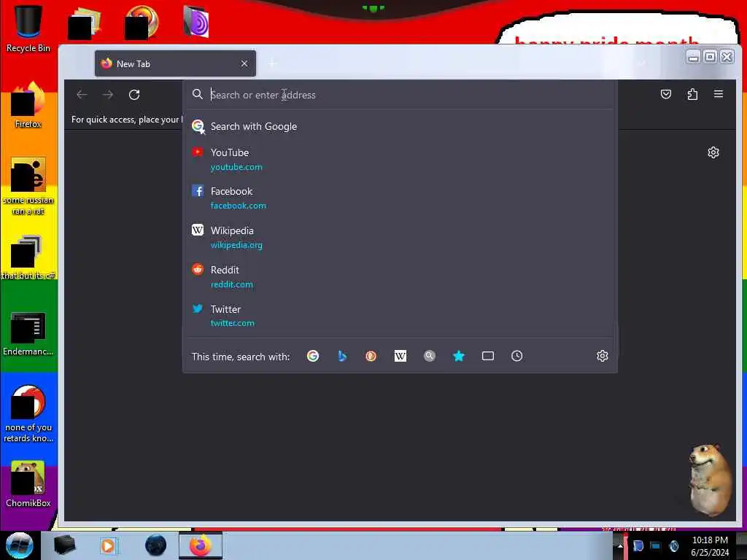Click the Firefox forward arrow button
This screenshot has height=560, width=747.
(108, 95)
